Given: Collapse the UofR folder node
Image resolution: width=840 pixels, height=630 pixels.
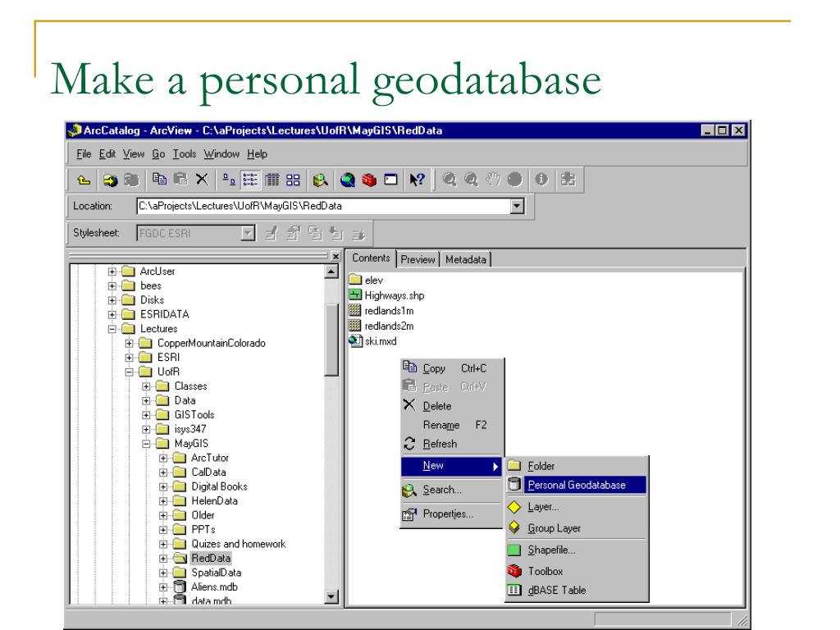Looking at the screenshot, I should [x=129, y=372].
